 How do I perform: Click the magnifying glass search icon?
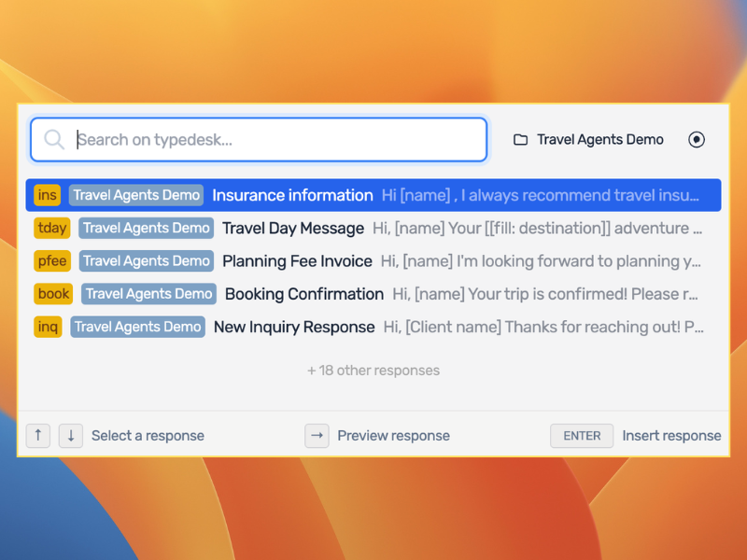[x=54, y=139]
